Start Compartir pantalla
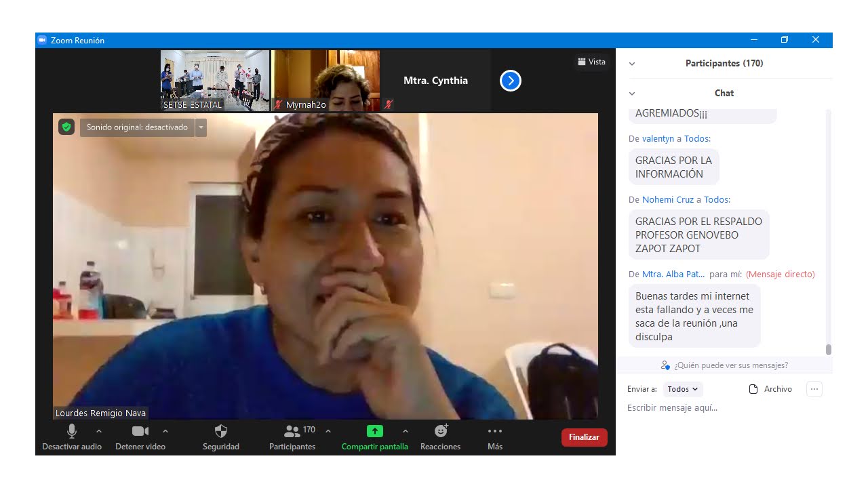This screenshot has width=868, height=488. (375, 438)
